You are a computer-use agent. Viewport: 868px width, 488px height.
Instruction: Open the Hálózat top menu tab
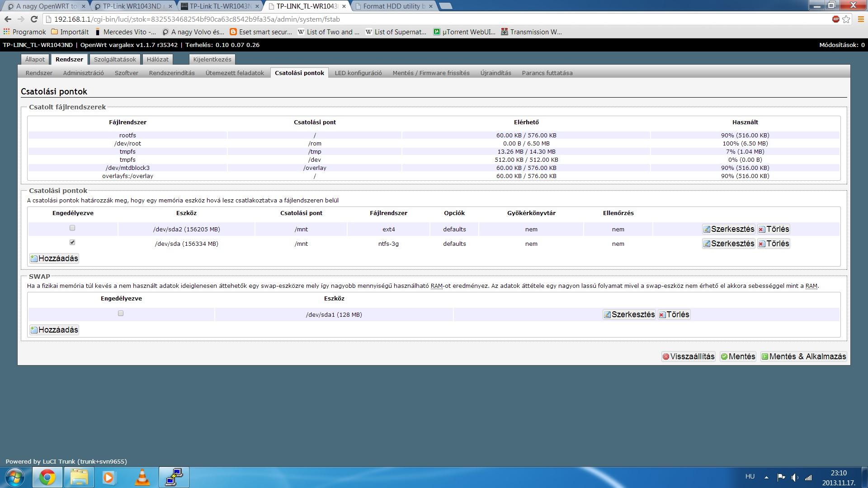click(157, 59)
